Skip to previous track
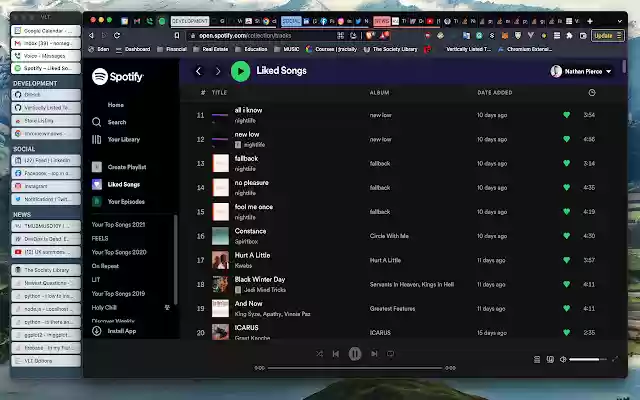The image size is (640, 400). pyautogui.click(x=336, y=354)
